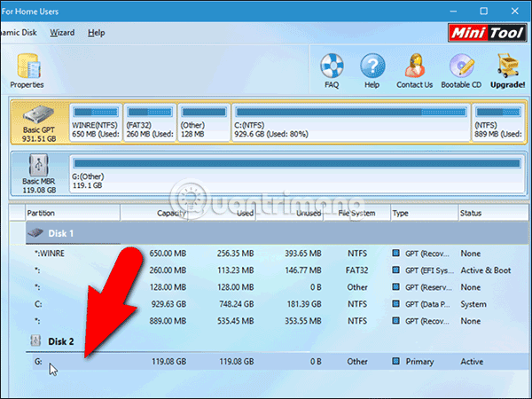Click the 181.39 GB unused cell
532x399 pixels.
[304, 304]
